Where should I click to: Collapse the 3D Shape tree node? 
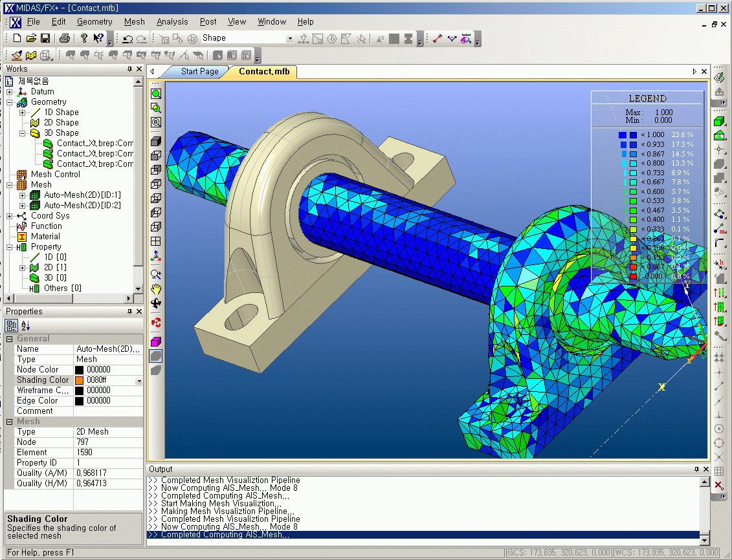[23, 133]
